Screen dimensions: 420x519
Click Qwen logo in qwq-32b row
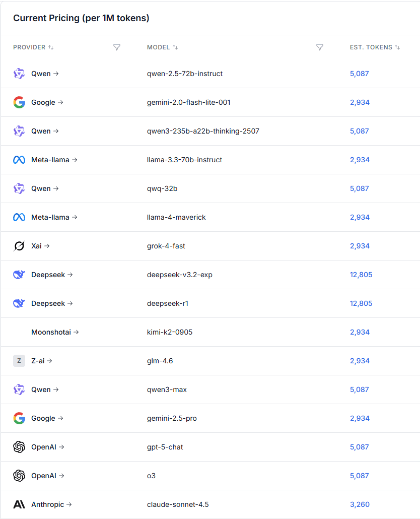[19, 188]
